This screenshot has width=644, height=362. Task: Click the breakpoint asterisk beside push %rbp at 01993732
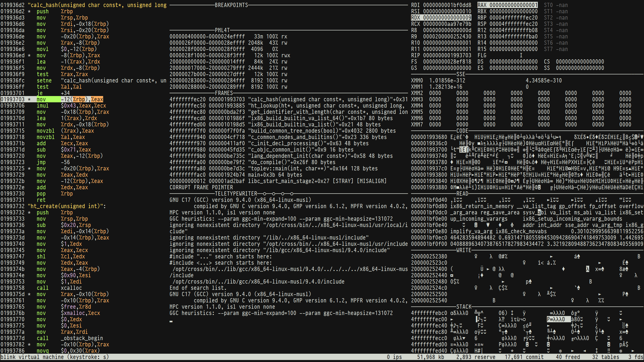click(29, 212)
